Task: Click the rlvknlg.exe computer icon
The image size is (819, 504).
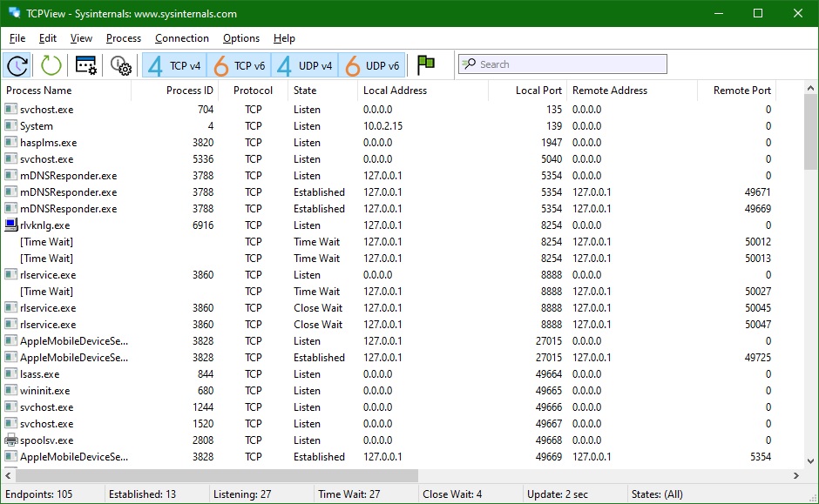Action: tap(11, 225)
